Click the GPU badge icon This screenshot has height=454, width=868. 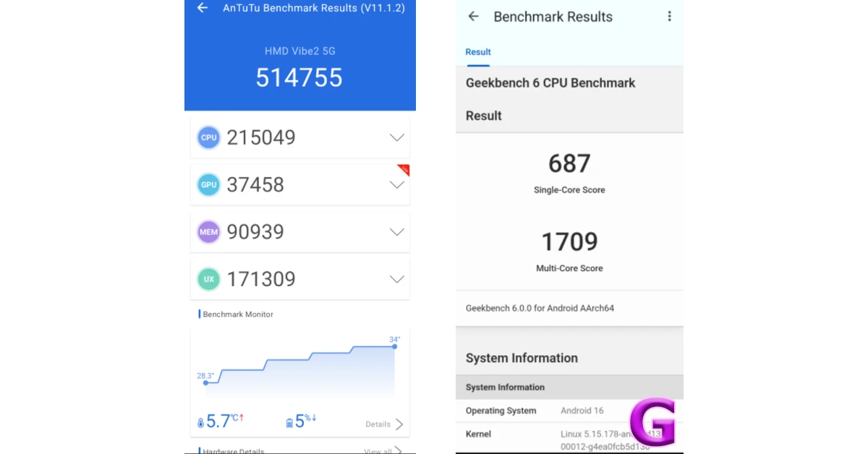point(209,184)
